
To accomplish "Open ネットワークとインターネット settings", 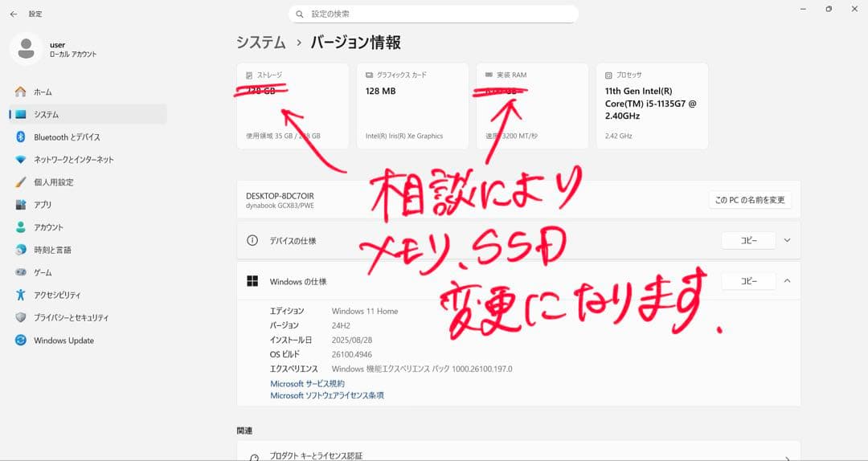I will (x=88, y=159).
